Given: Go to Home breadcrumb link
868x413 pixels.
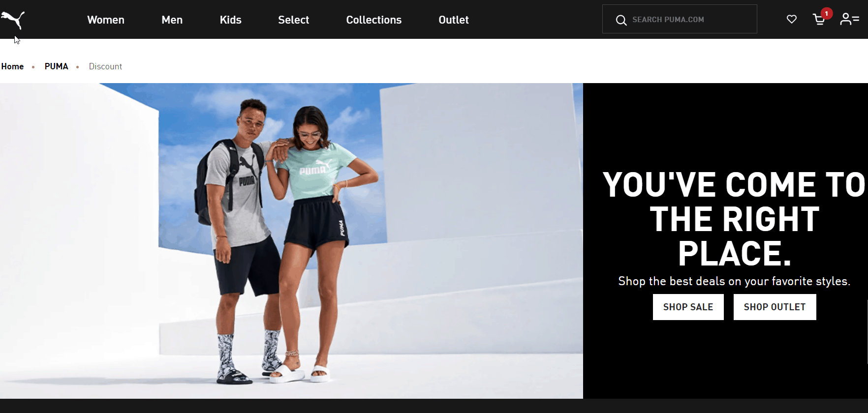Looking at the screenshot, I should tap(12, 66).
